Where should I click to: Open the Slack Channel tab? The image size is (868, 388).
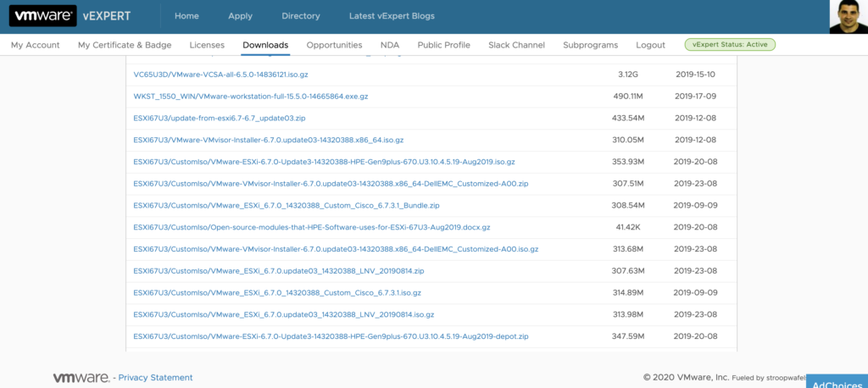tap(516, 45)
